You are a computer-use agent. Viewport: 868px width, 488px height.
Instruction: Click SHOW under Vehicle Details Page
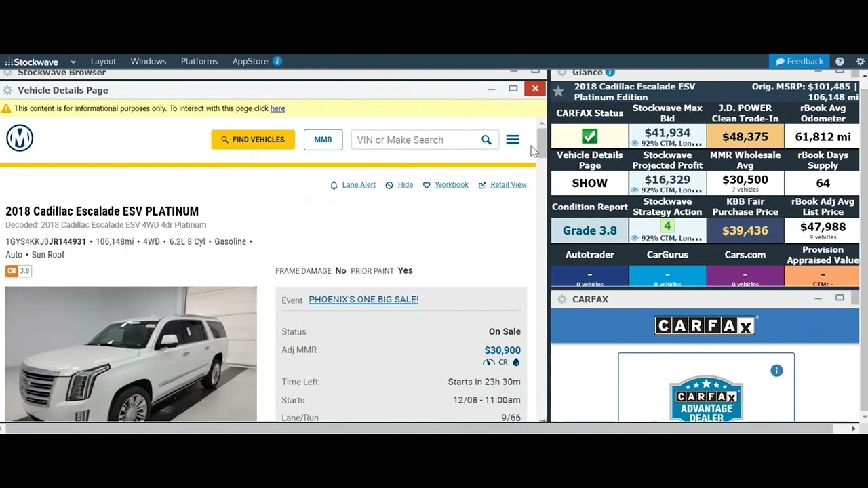(x=589, y=183)
